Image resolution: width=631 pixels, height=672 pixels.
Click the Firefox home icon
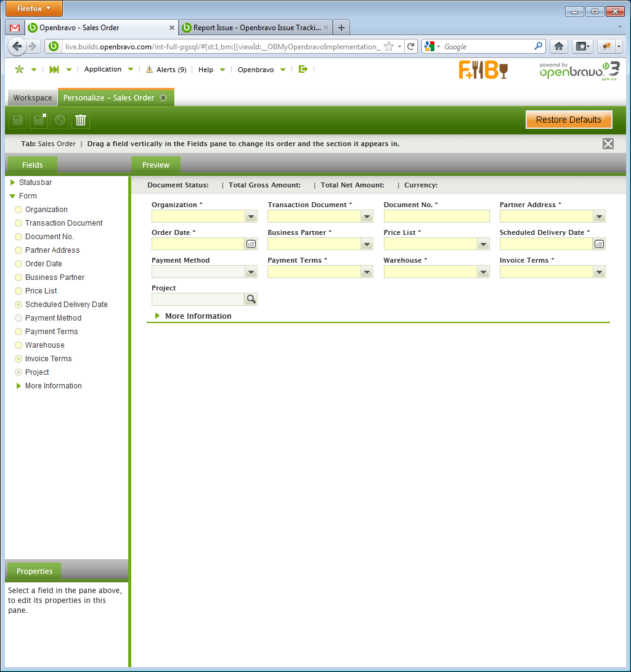pos(558,46)
